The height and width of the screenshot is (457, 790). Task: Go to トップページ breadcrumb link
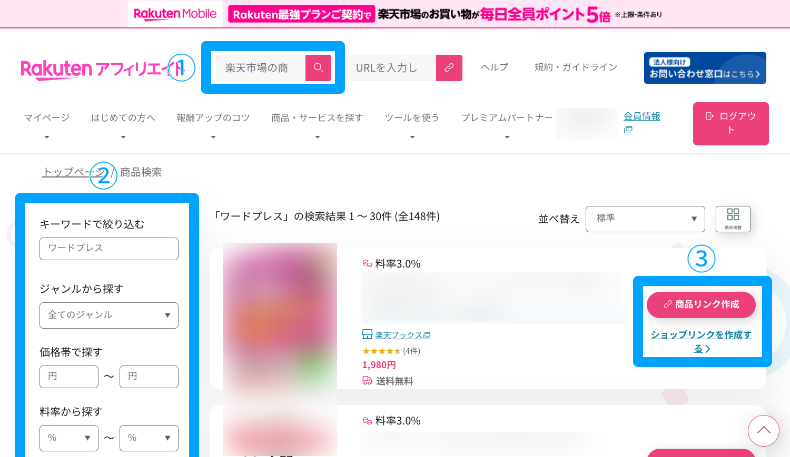coord(73,172)
